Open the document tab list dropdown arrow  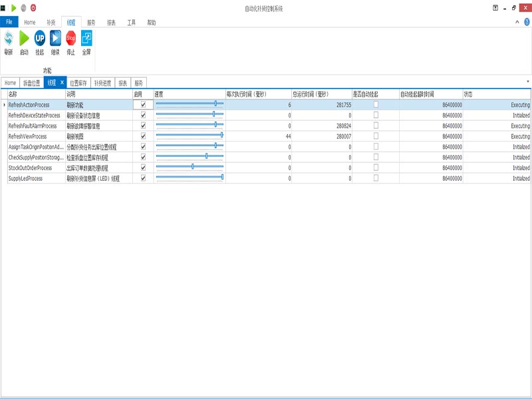pos(528,82)
